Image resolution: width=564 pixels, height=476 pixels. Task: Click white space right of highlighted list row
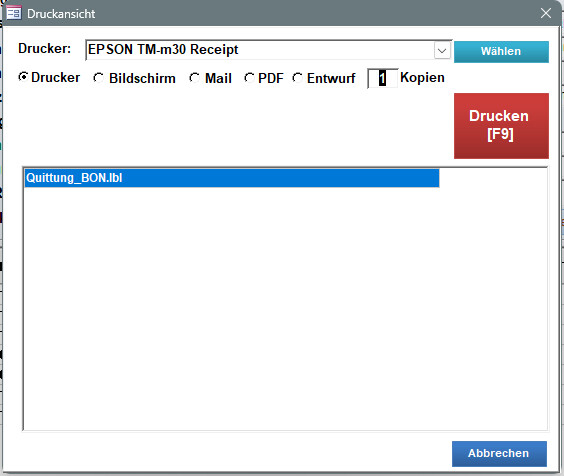[x=493, y=178]
